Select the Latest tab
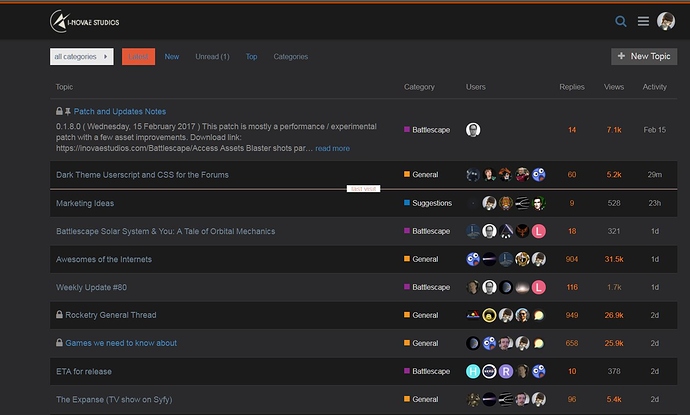 (138, 56)
